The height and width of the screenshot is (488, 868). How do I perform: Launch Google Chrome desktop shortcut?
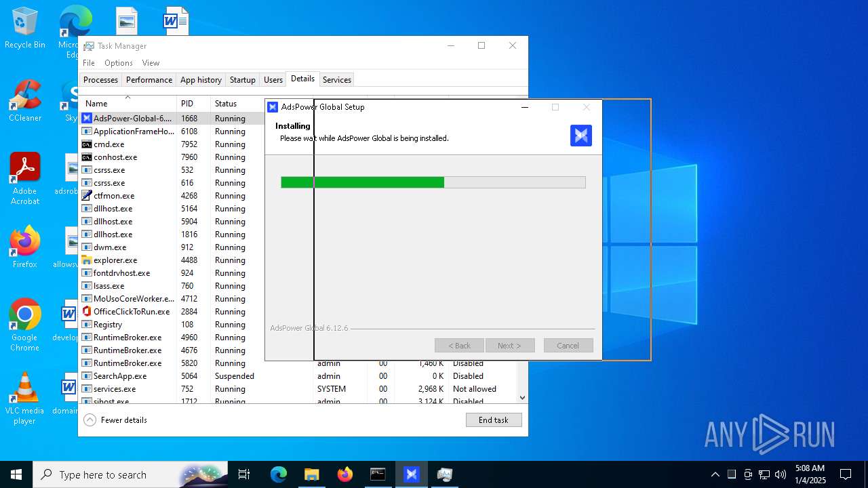tap(25, 325)
